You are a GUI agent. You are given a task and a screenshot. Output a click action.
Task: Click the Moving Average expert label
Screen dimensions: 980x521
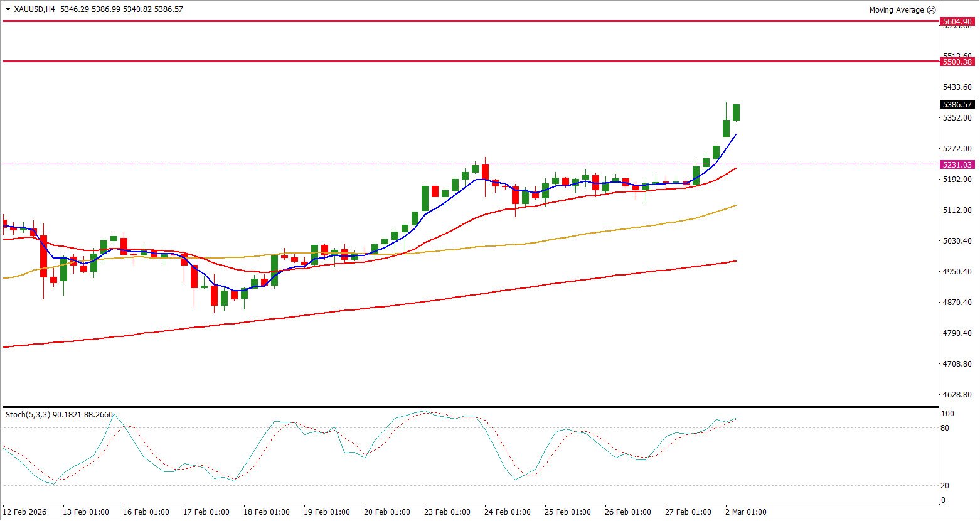pos(897,10)
